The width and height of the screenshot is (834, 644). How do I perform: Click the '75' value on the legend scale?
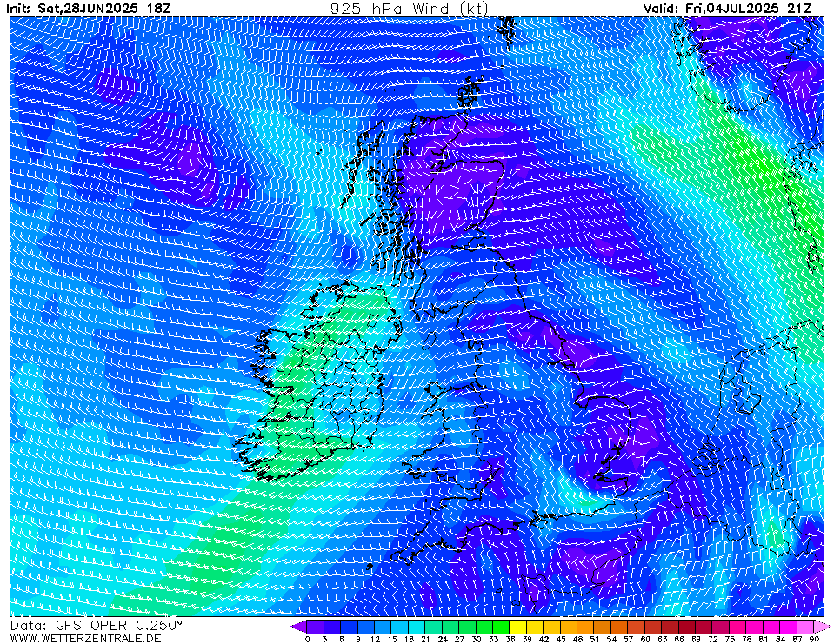[730, 639]
